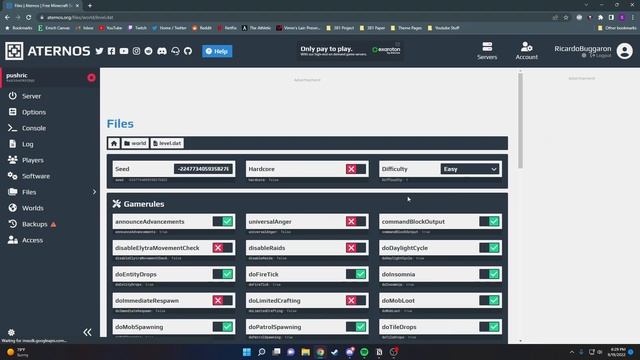Screen dimensions: 640x360
Task: Toggle doImmediateRespawn gamerule
Action: pos(223,300)
